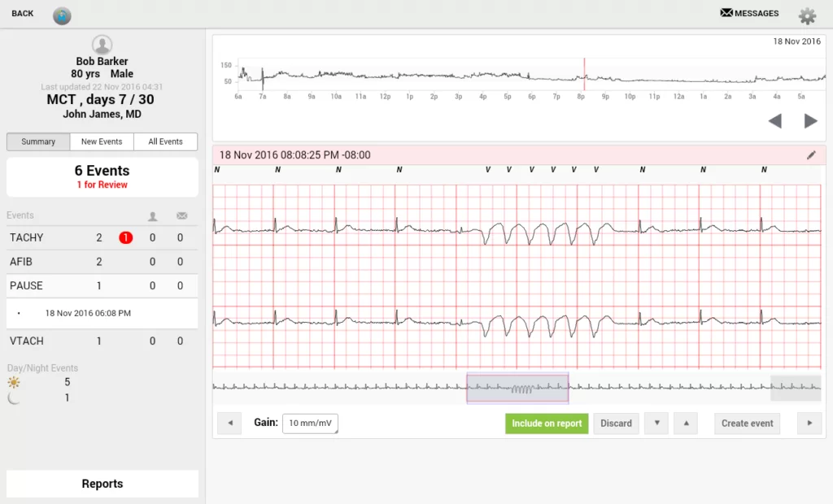Go to next day in heart rate trend
The width and height of the screenshot is (833, 504).
pyautogui.click(x=810, y=121)
